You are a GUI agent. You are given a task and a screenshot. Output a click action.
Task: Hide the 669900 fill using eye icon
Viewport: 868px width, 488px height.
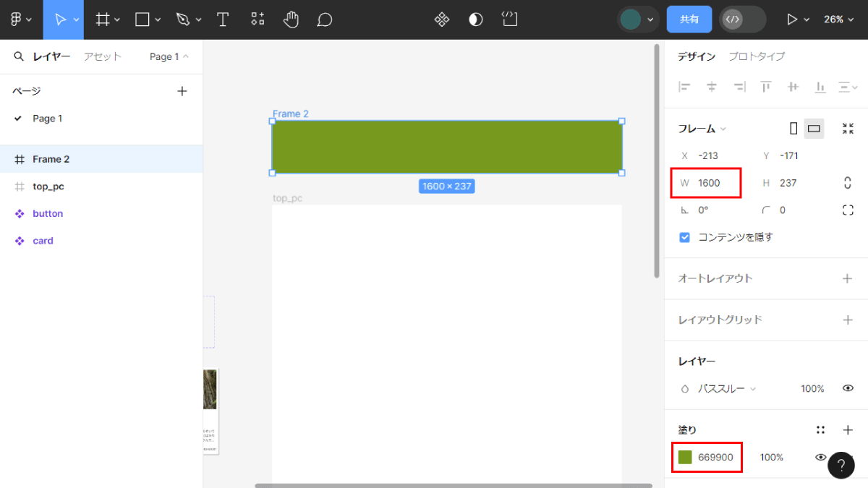[x=820, y=457]
